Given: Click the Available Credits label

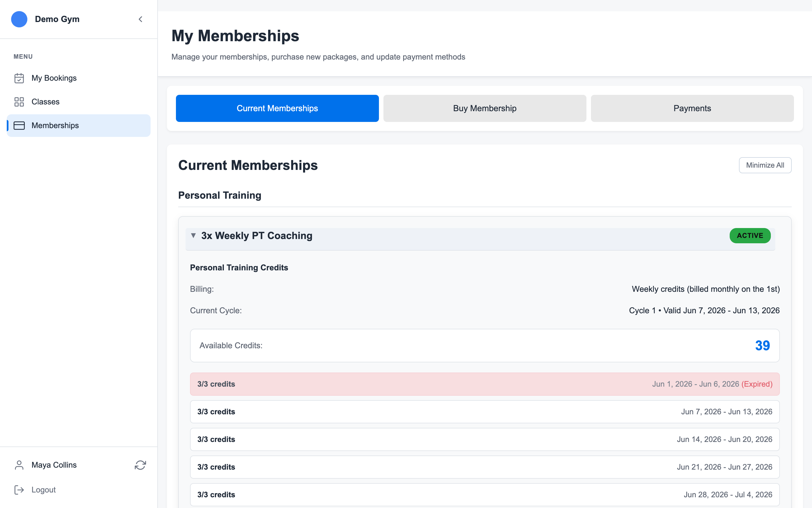Looking at the screenshot, I should 231,345.
